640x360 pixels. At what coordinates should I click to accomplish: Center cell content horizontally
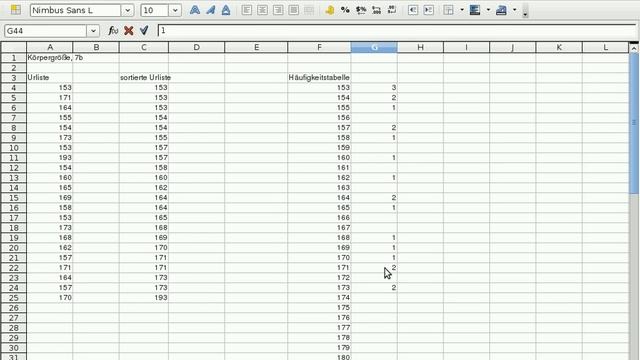pos(262,10)
